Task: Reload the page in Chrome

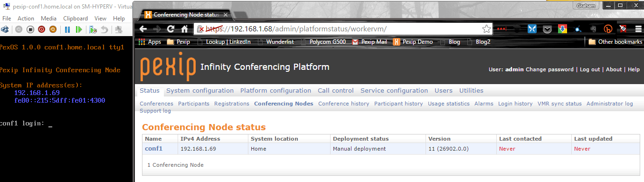Action: pyautogui.click(x=170, y=29)
